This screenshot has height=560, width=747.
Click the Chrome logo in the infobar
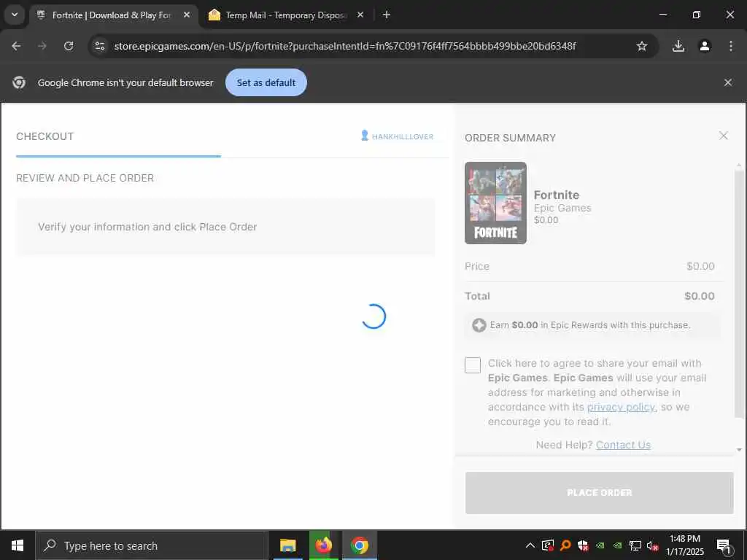coord(19,83)
